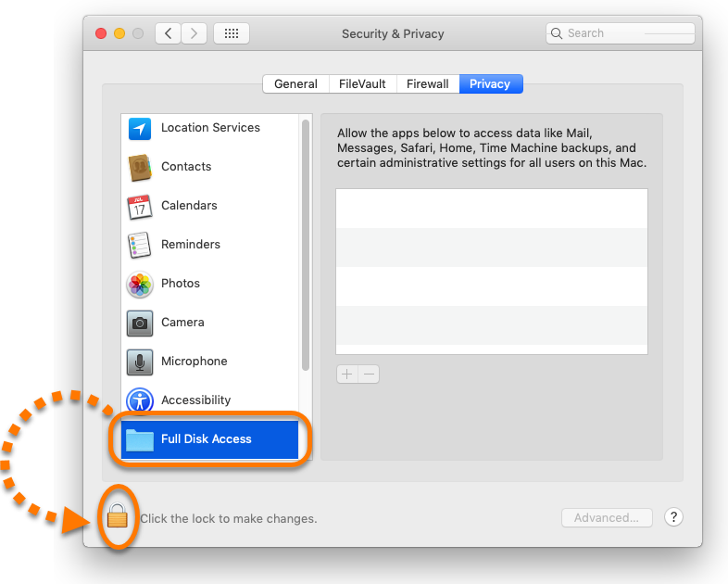Choose the Microphone category
Image resolution: width=728 pixels, height=584 pixels.
210,362
